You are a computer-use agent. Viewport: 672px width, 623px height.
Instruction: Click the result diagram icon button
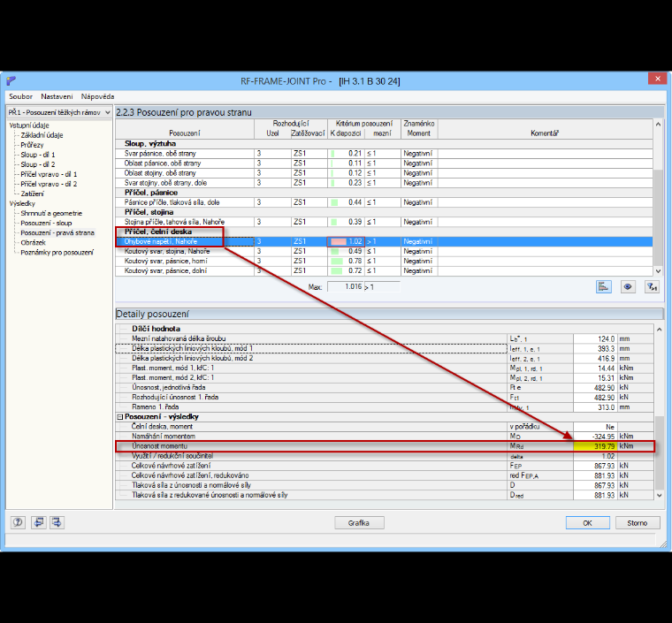603,287
